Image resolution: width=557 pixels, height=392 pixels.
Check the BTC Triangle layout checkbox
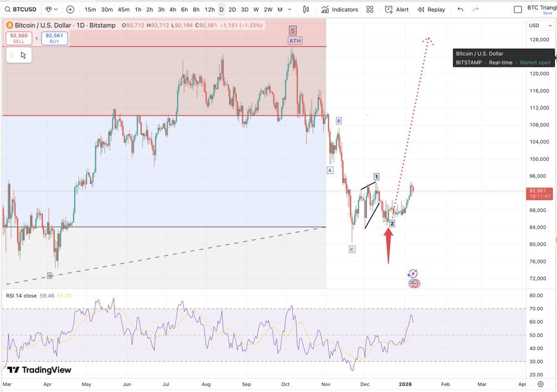pyautogui.click(x=517, y=9)
